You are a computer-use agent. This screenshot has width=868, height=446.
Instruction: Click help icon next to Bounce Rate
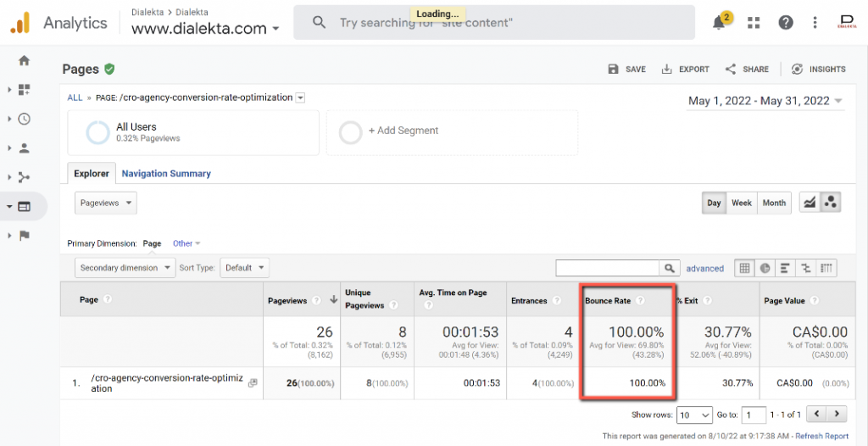[640, 300]
